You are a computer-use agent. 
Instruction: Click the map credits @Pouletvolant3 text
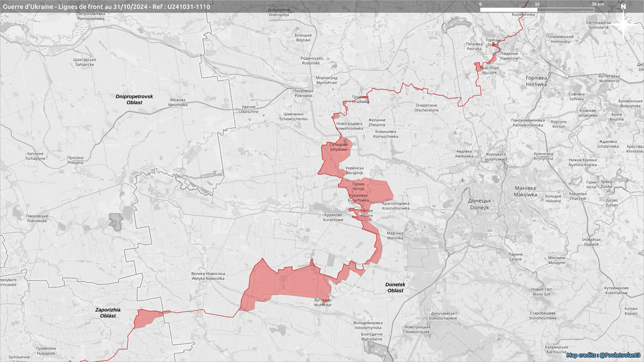coord(603,355)
